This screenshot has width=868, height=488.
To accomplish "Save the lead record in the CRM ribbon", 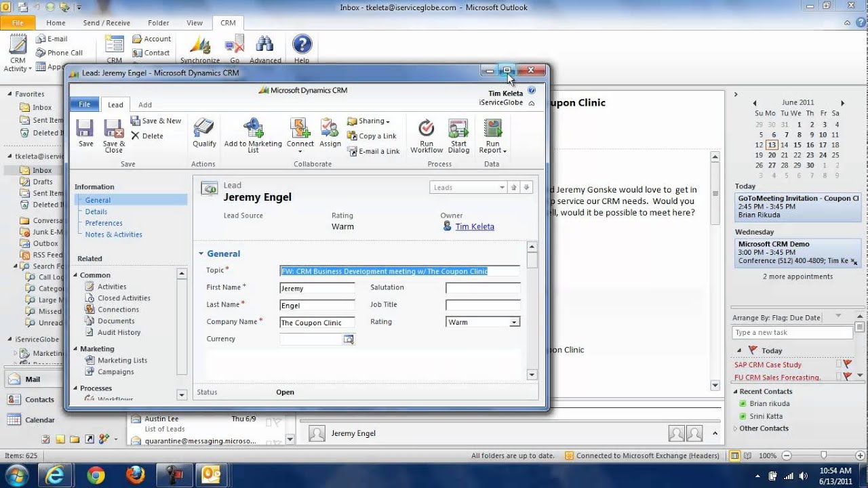I will [85, 133].
